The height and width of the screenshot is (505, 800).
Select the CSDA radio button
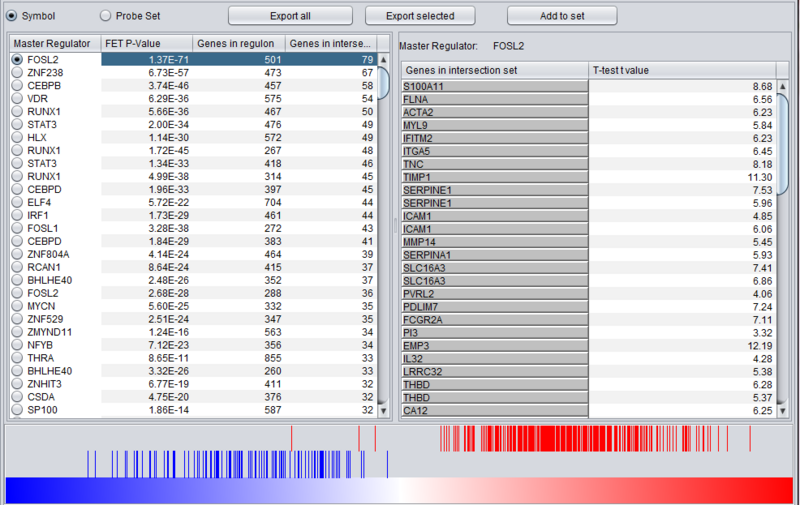[x=17, y=397]
